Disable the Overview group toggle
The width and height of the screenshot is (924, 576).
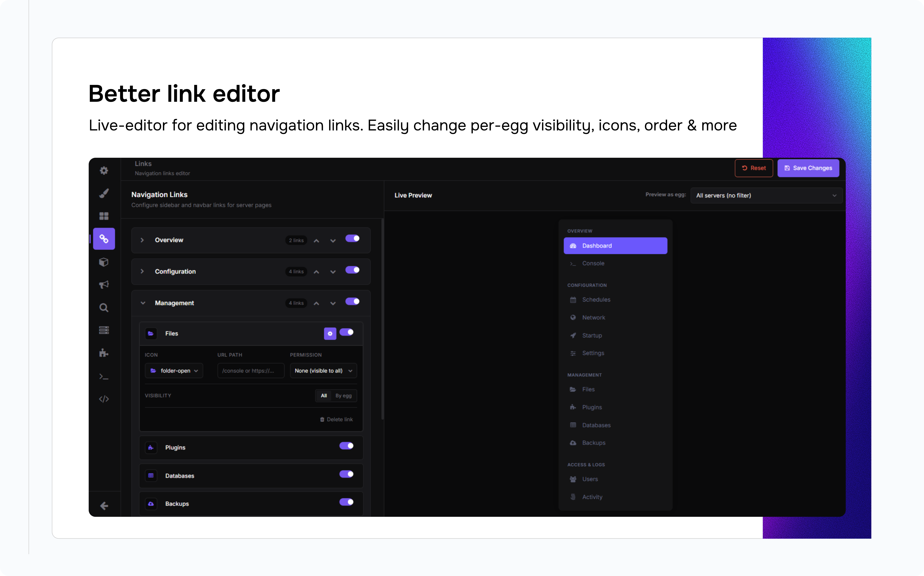[352, 238]
